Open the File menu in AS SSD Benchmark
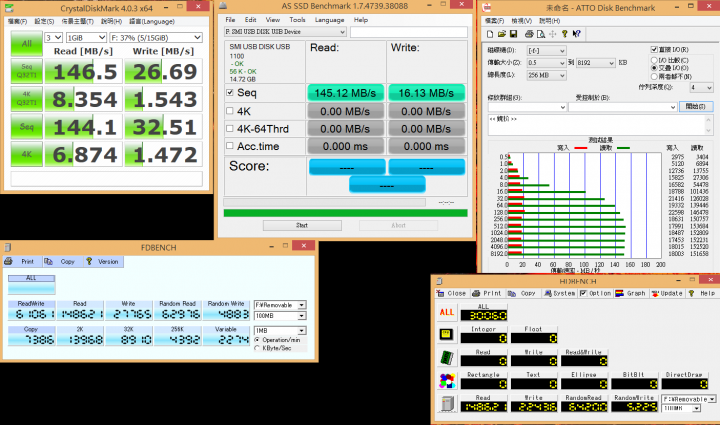720x425 pixels. pyautogui.click(x=231, y=20)
